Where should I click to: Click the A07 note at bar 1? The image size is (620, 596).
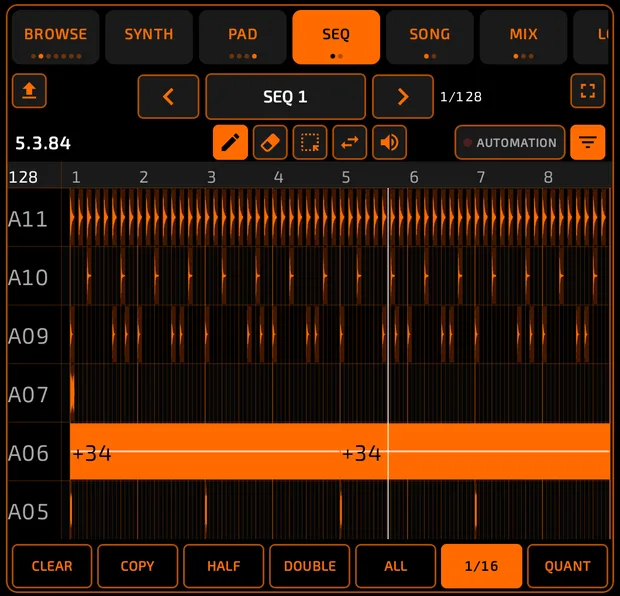[x=72, y=393]
